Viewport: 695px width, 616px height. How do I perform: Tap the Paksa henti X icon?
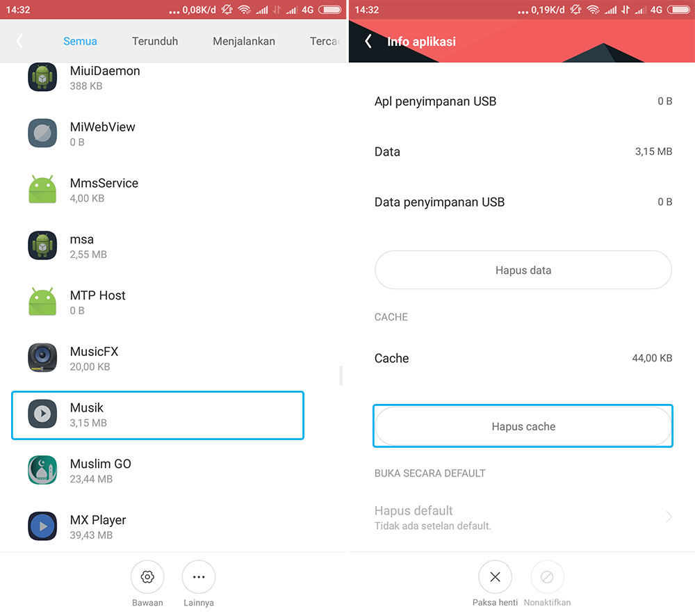tap(495, 577)
